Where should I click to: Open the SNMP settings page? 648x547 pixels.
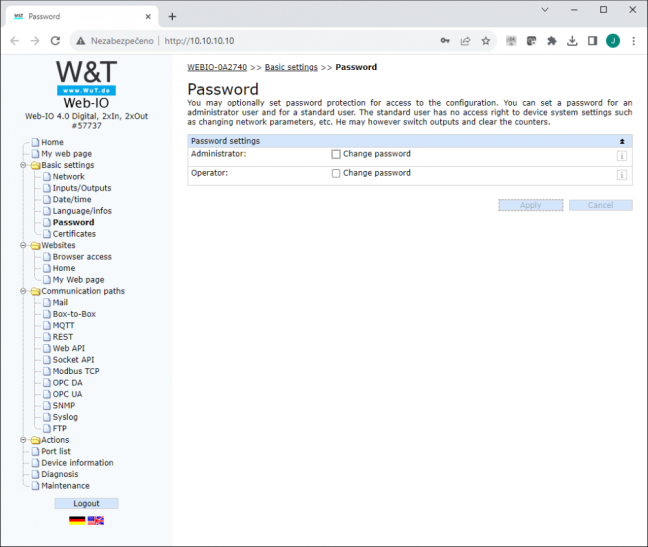point(64,406)
